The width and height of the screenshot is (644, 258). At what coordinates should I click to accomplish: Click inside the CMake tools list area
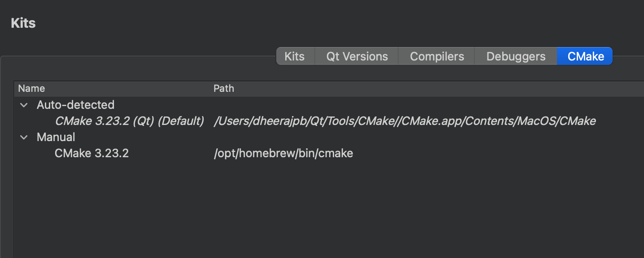(314, 202)
